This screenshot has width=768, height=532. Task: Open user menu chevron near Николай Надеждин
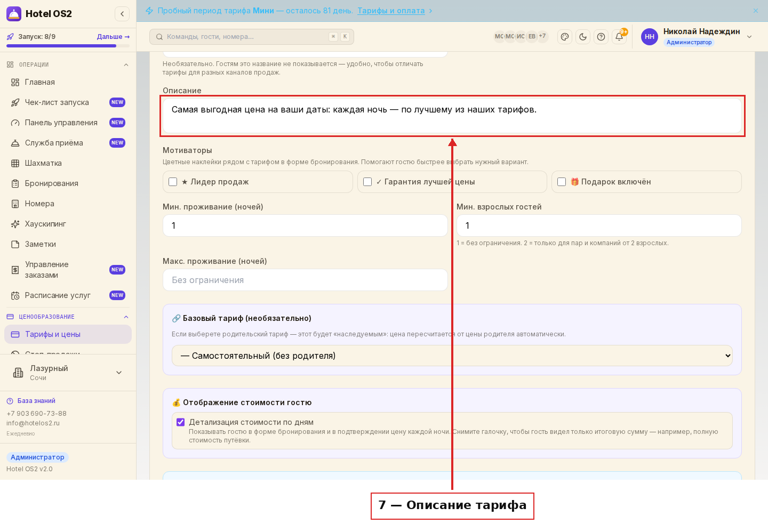[749, 37]
